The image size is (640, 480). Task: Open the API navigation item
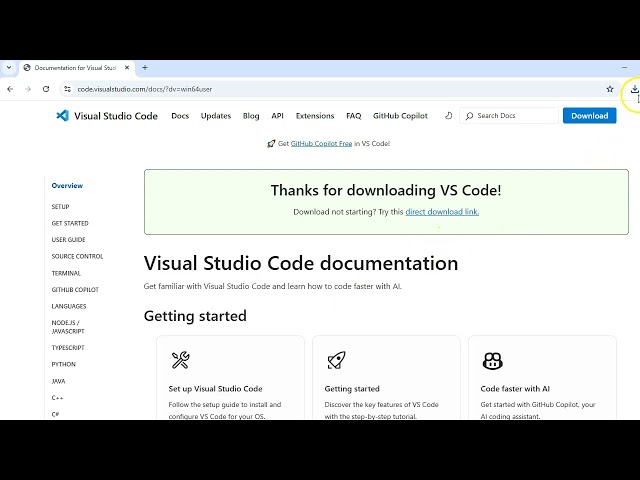278,116
